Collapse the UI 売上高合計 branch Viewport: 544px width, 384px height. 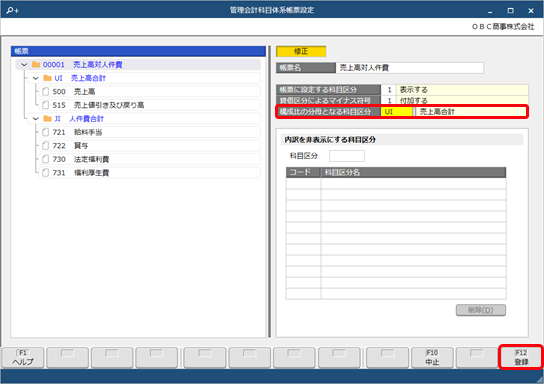tap(35, 78)
